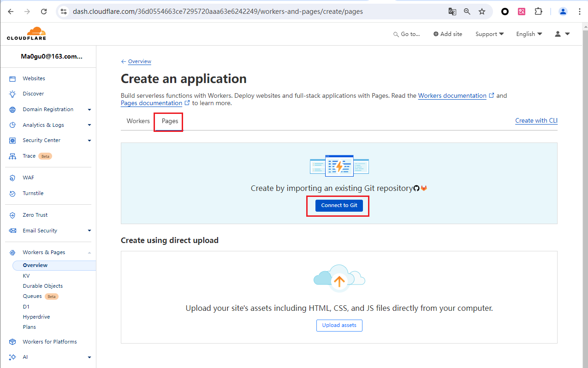
Task: Open WAF in the sidebar
Action: 28,178
